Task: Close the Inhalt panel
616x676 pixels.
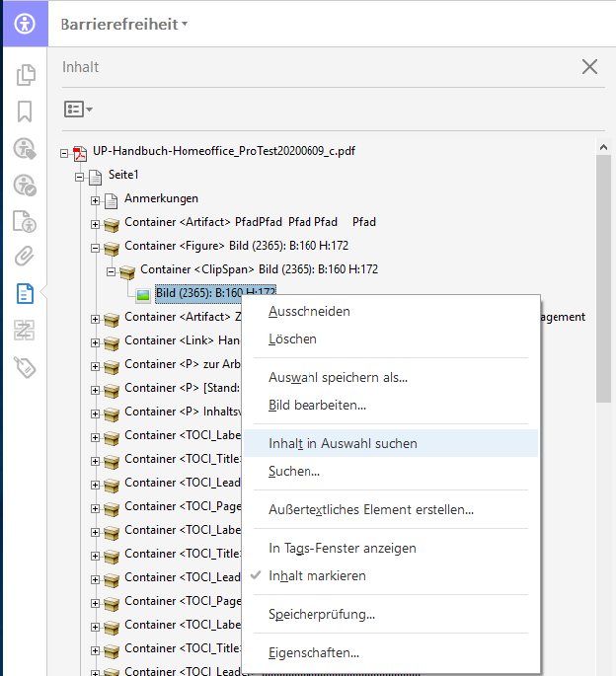Action: click(x=589, y=67)
